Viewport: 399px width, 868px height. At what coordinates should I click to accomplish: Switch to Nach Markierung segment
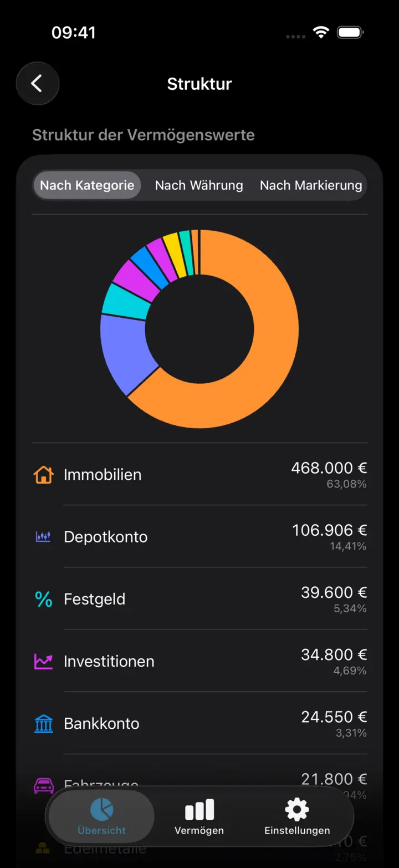coord(311,185)
